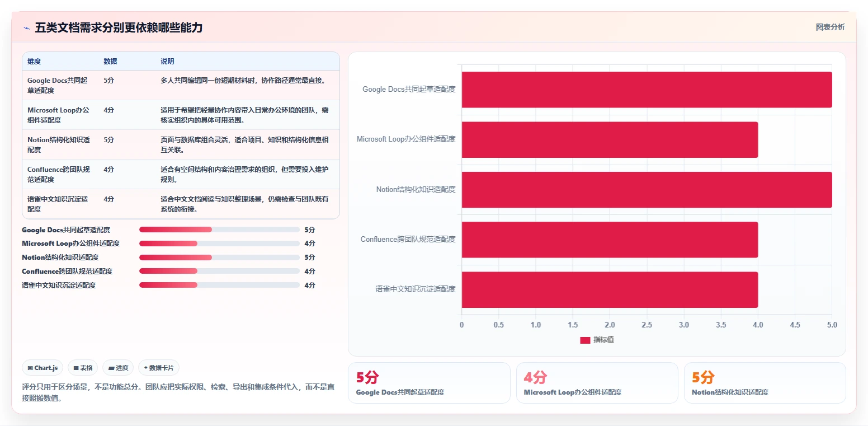Open the 5分 Google Docs data card
The image size is (868, 426).
[x=429, y=383]
